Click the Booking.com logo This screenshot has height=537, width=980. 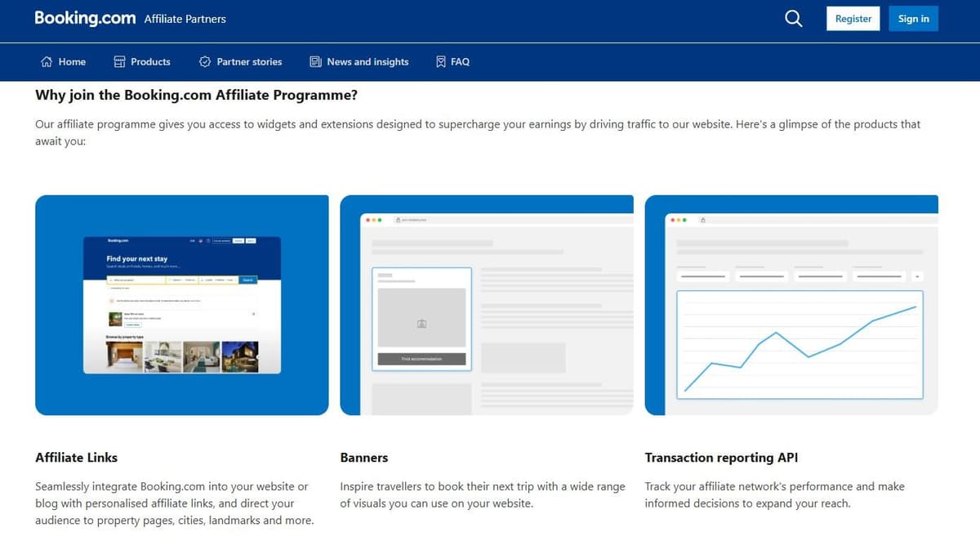tap(85, 18)
